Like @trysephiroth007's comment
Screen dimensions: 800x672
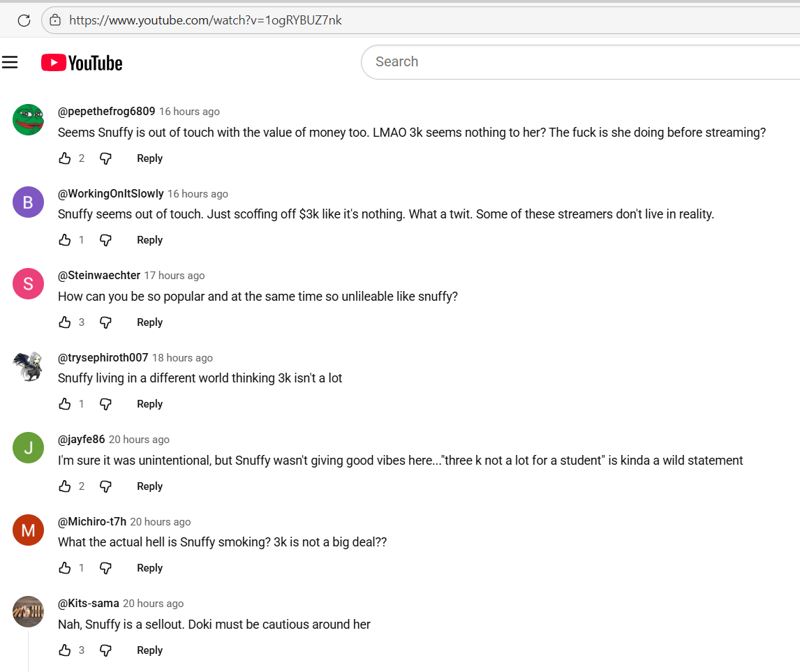65,404
